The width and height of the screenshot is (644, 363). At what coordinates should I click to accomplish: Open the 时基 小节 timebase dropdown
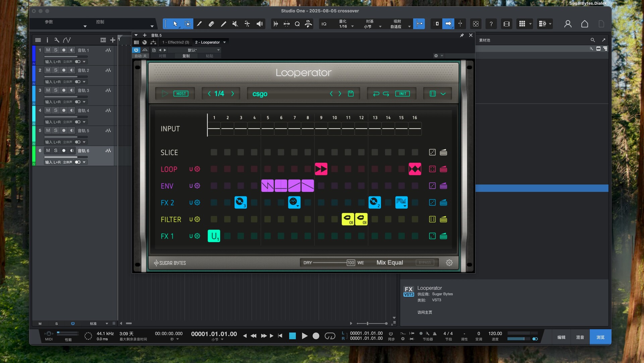coord(380,26)
